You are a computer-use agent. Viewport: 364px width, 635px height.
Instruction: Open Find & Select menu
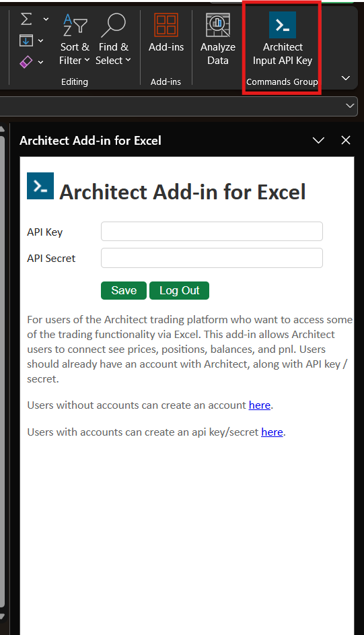113,39
